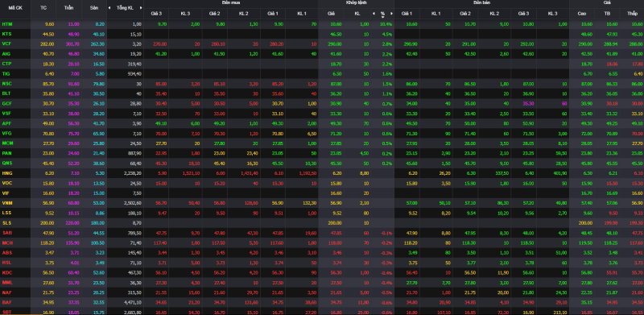Click left arrow beside Tổng KL header

[x=109, y=8]
